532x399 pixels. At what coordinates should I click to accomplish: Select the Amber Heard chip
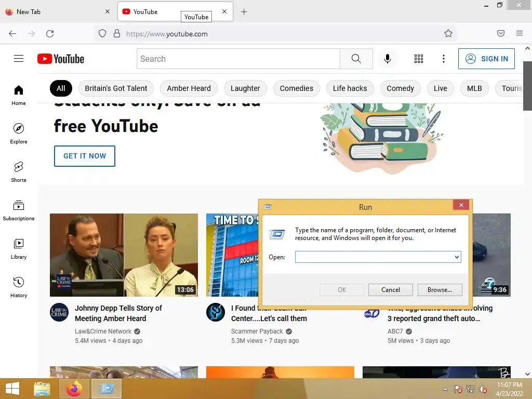pos(189,88)
